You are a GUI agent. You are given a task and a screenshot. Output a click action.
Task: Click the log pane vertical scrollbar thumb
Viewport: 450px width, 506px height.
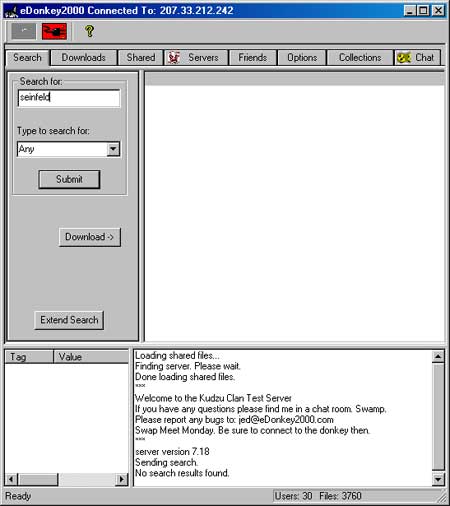(x=438, y=417)
